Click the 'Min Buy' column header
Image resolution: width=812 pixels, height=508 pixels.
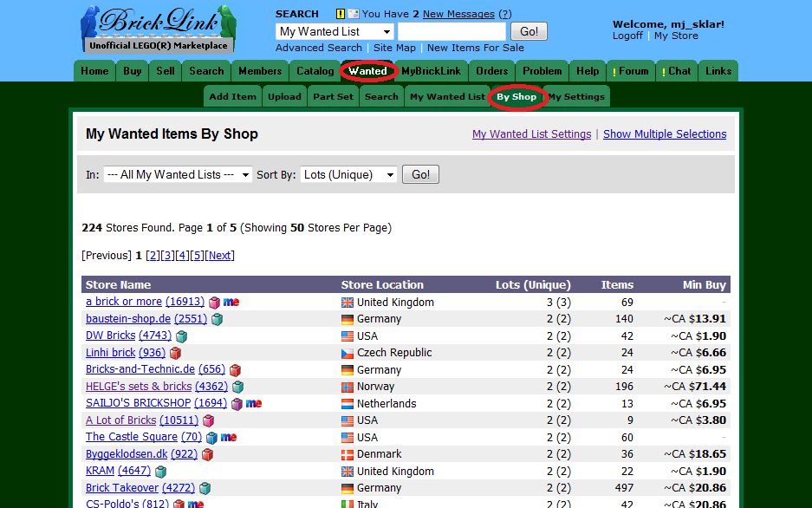pyautogui.click(x=704, y=285)
